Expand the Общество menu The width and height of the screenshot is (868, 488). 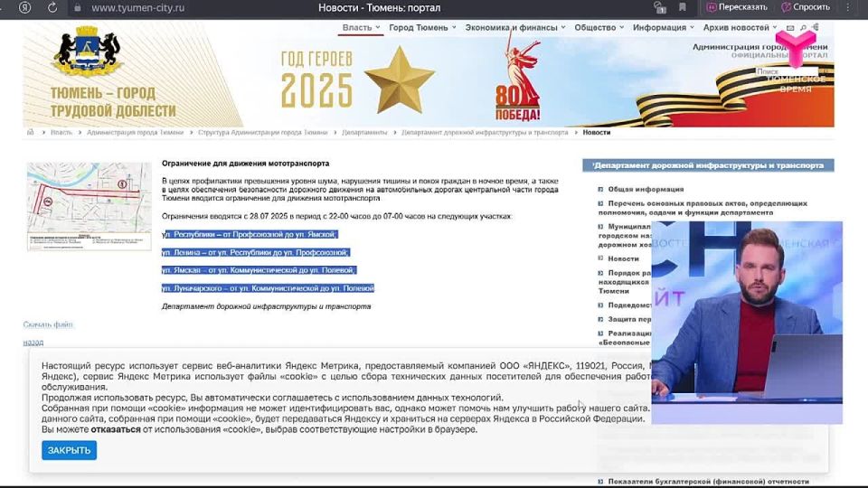coord(599,27)
